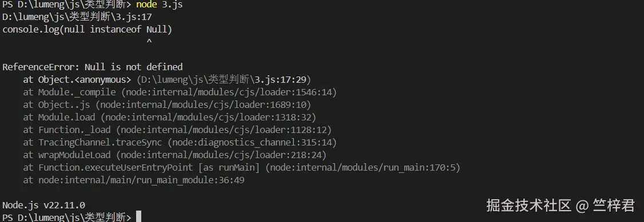Click the 掘金技术社区 watermark text
This screenshot has width=644, height=222.
click(x=528, y=205)
